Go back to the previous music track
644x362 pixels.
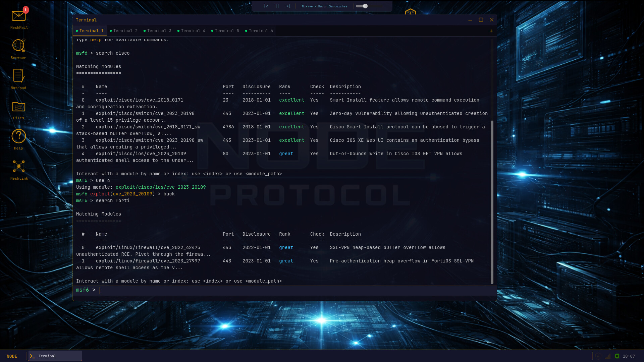266,6
